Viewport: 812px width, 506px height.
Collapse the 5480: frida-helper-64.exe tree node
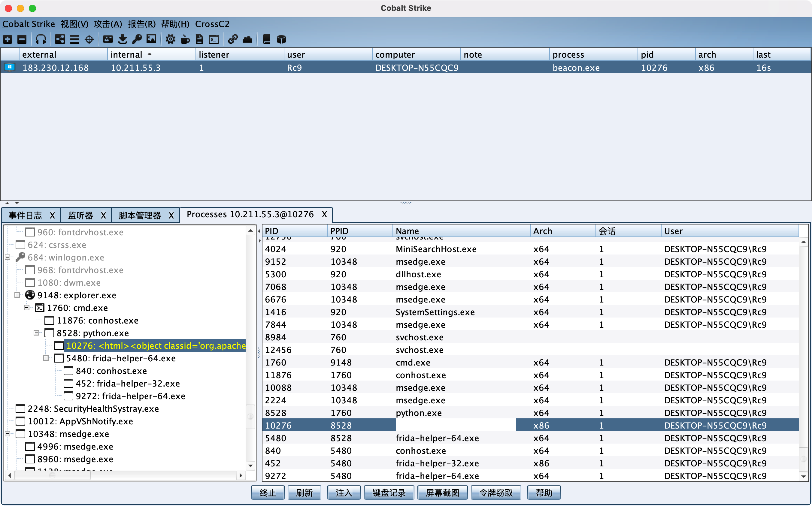point(46,358)
